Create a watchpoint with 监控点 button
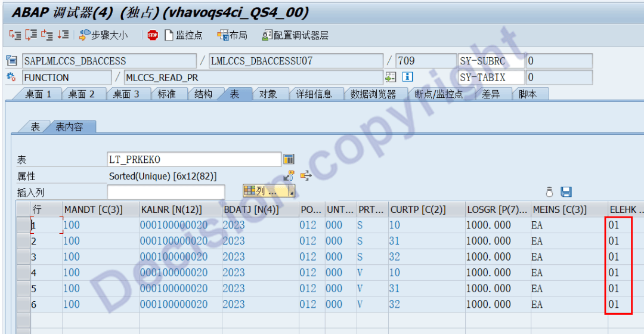The height and width of the screenshot is (334, 644). click(184, 35)
